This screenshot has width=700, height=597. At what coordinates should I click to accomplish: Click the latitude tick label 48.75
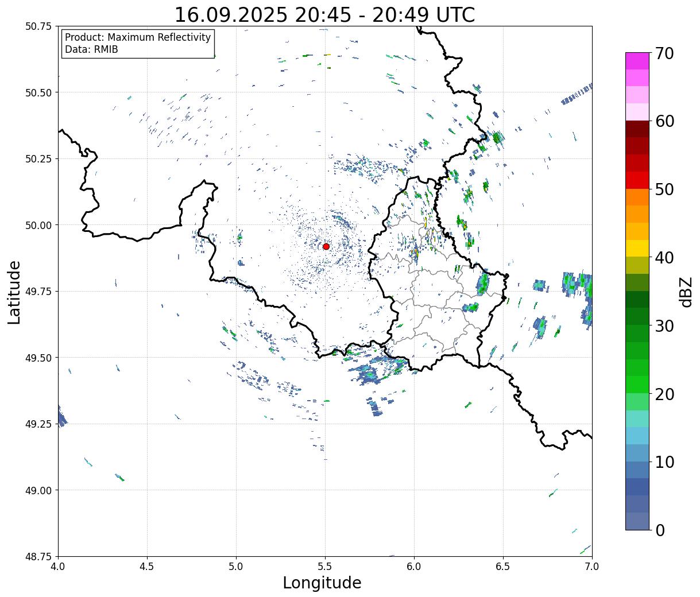click(x=38, y=556)
